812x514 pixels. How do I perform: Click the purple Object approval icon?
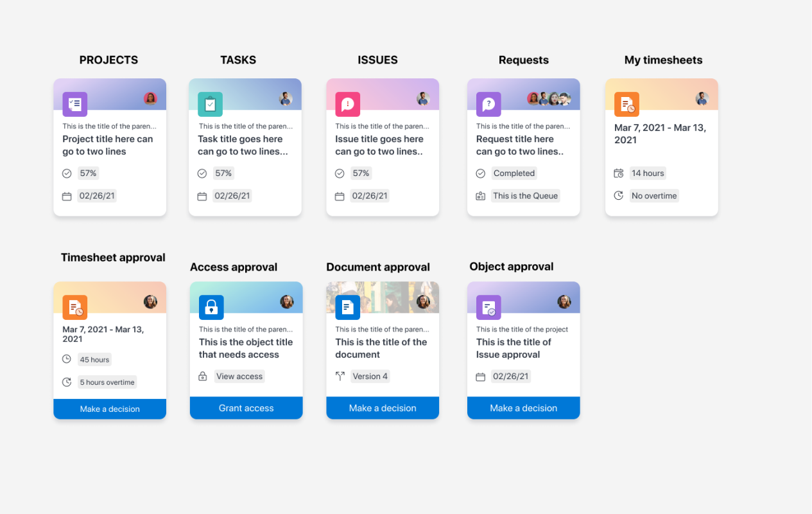(x=488, y=307)
